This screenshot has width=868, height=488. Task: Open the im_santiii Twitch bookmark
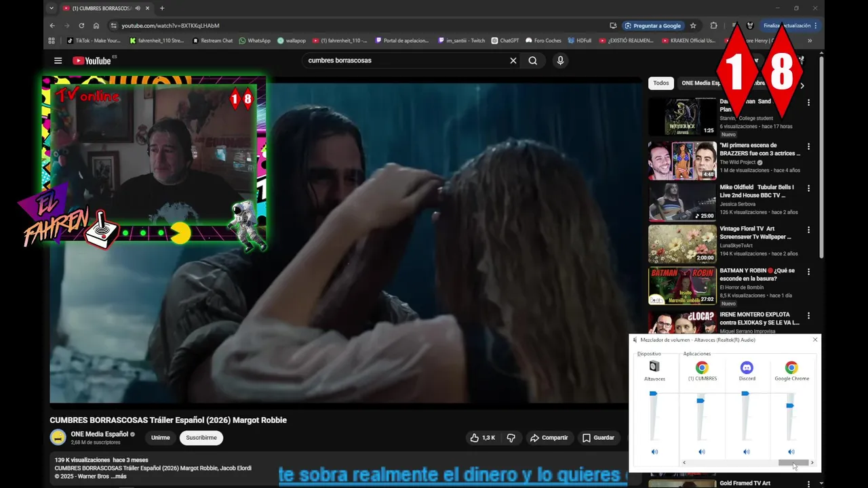(461, 41)
